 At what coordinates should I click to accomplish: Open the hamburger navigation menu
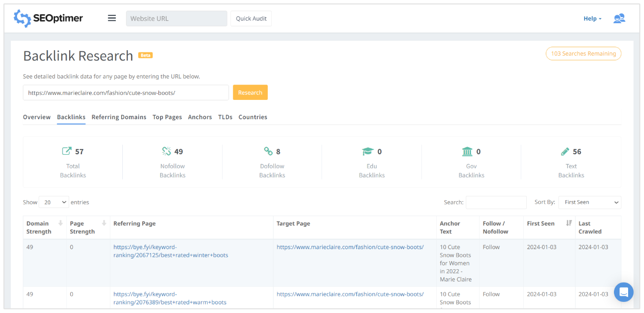(112, 18)
